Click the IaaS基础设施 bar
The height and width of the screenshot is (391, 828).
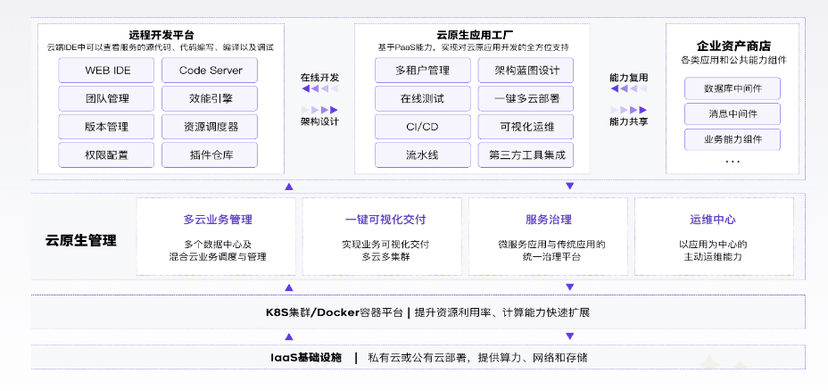pos(418,358)
